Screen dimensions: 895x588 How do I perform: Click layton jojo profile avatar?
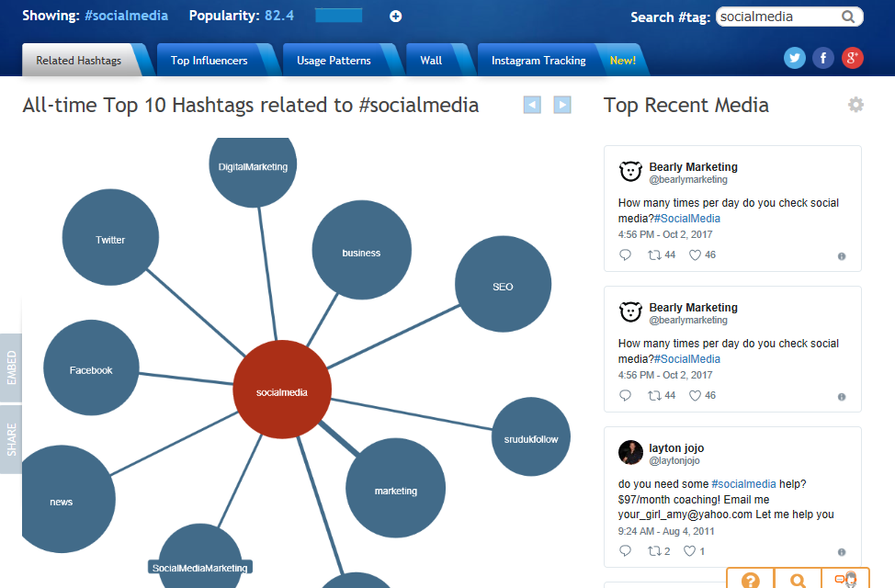click(630, 453)
